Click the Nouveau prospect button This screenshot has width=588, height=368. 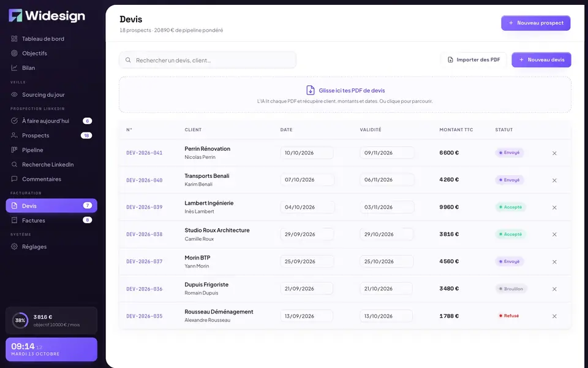[x=535, y=23]
